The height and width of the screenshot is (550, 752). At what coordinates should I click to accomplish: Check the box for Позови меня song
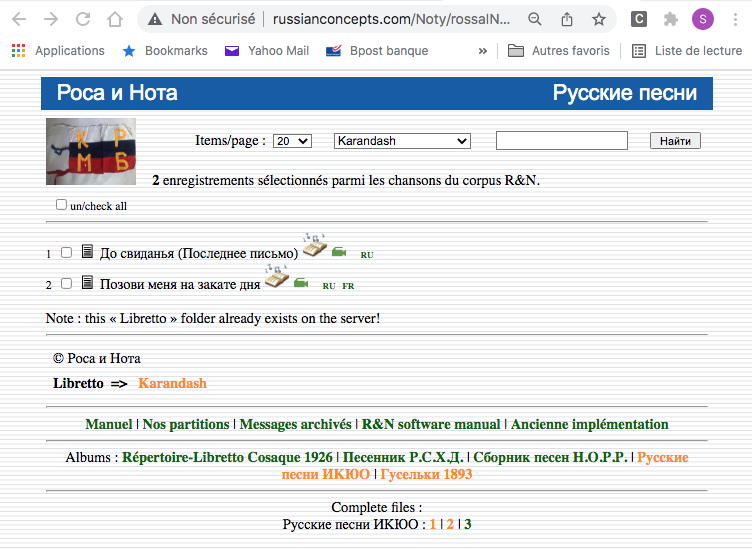[66, 283]
